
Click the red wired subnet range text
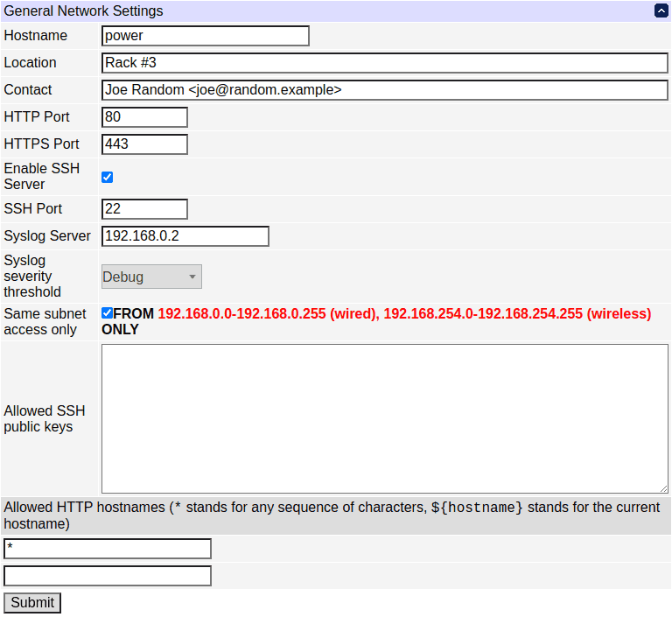pos(269,314)
